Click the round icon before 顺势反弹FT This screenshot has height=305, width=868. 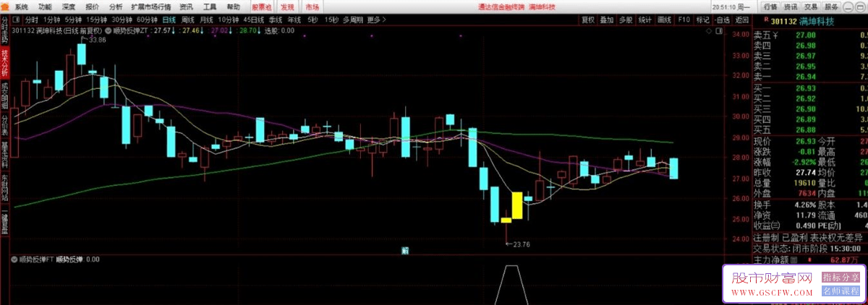coord(14,259)
